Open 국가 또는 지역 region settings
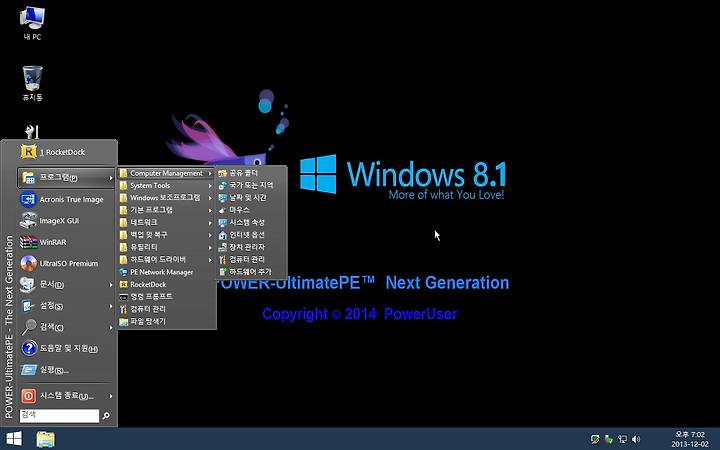The image size is (720, 450). pos(251,185)
